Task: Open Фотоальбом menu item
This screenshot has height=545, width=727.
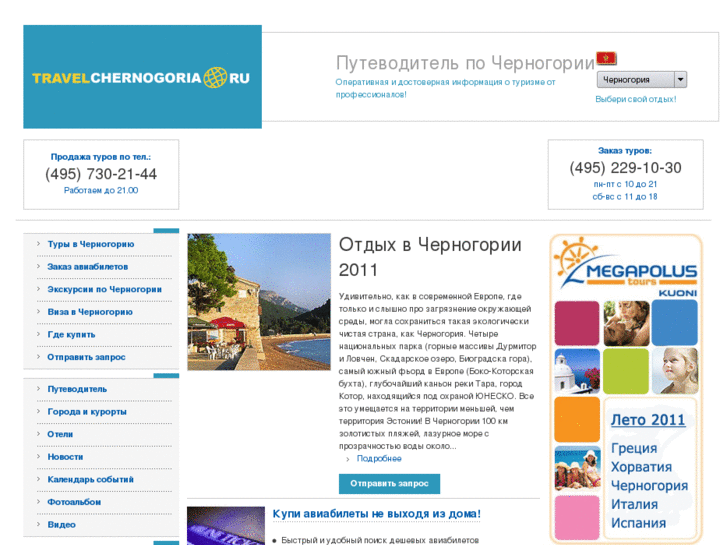Action: coord(74,502)
